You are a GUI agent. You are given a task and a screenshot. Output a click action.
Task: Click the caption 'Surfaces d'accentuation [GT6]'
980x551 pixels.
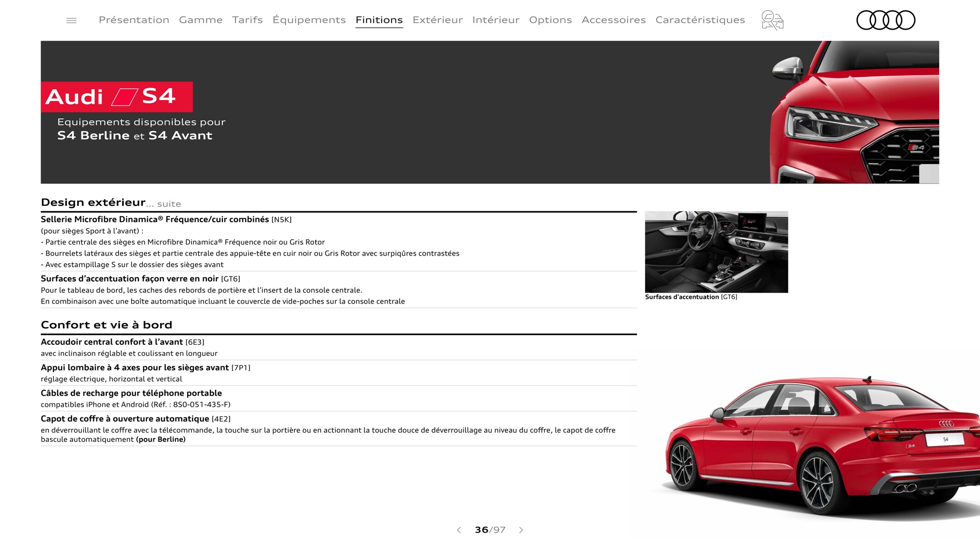click(691, 297)
